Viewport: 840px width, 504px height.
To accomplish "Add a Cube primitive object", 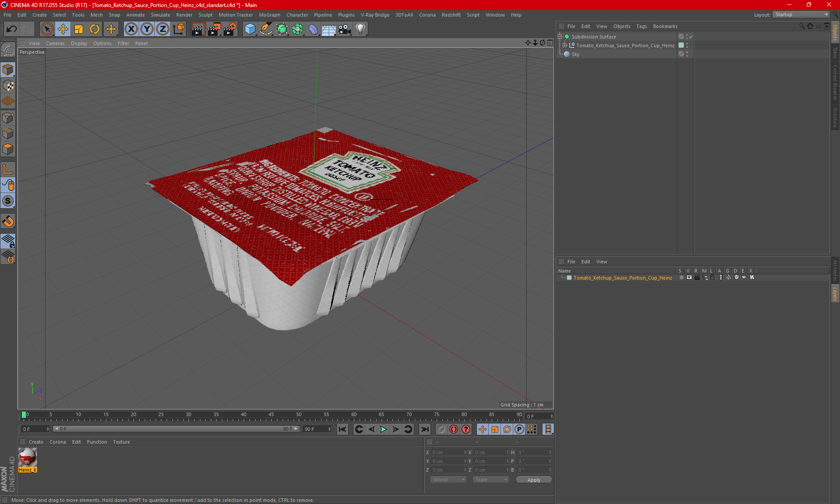I will click(250, 29).
